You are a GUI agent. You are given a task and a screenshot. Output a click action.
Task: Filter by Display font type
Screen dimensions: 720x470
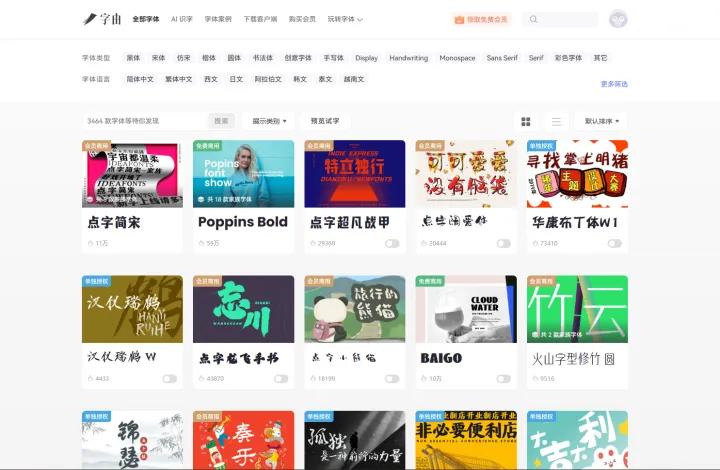(x=366, y=58)
